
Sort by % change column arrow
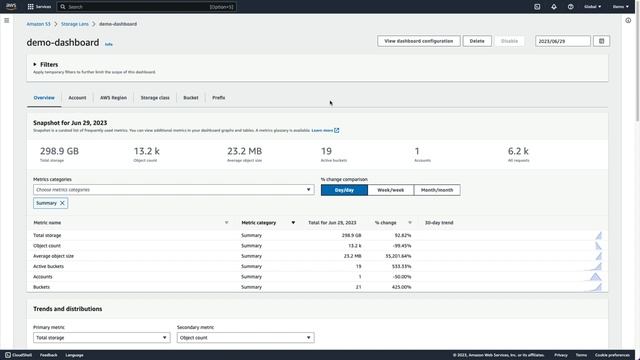pyautogui.click(x=410, y=223)
